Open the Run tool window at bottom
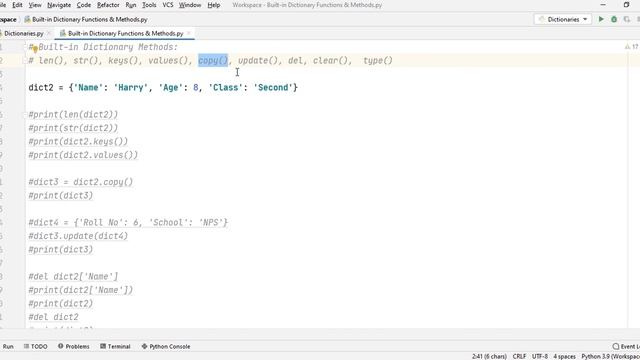 point(8,347)
